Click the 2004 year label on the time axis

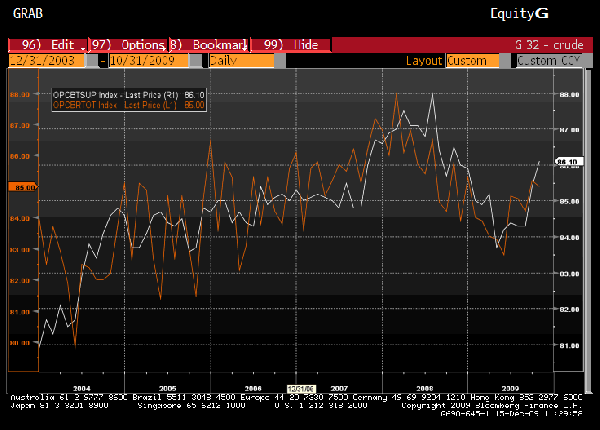point(81,386)
